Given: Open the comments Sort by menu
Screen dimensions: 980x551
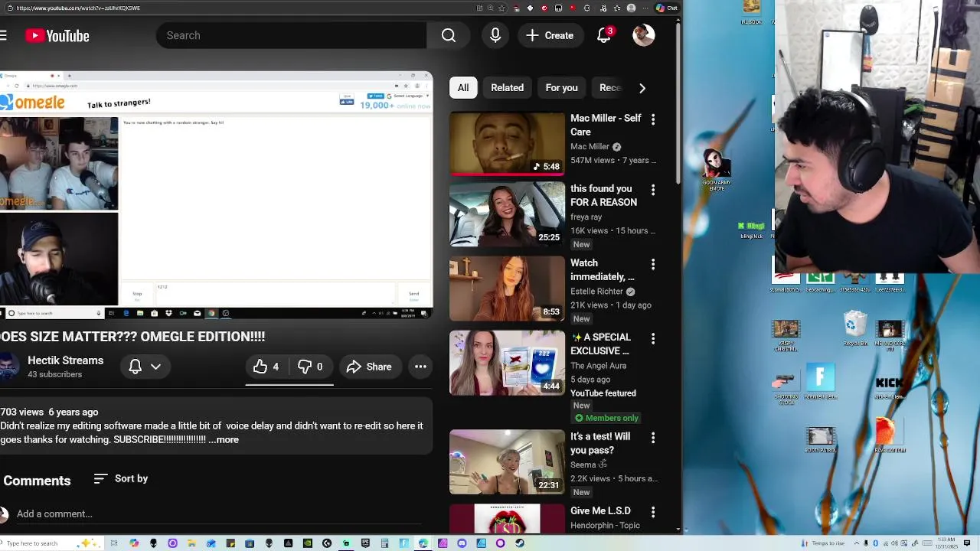Looking at the screenshot, I should pyautogui.click(x=121, y=478).
